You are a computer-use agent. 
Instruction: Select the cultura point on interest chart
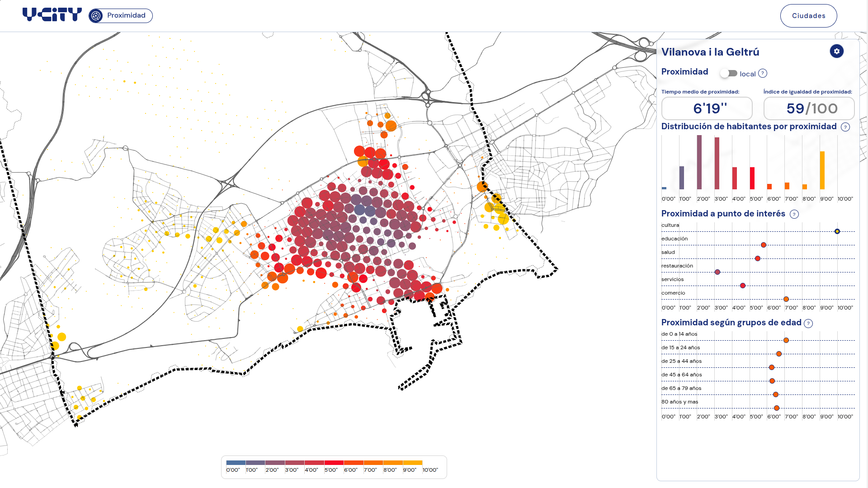point(837,231)
